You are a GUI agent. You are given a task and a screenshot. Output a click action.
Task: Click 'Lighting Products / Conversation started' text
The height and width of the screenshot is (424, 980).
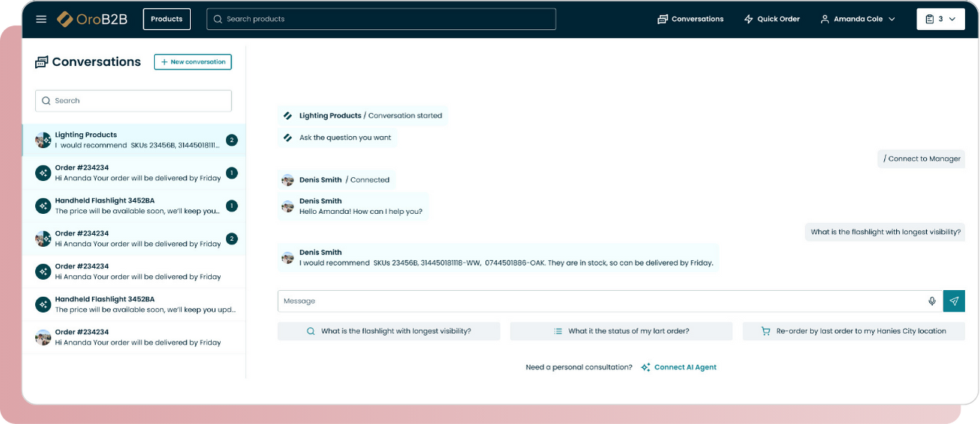click(371, 116)
